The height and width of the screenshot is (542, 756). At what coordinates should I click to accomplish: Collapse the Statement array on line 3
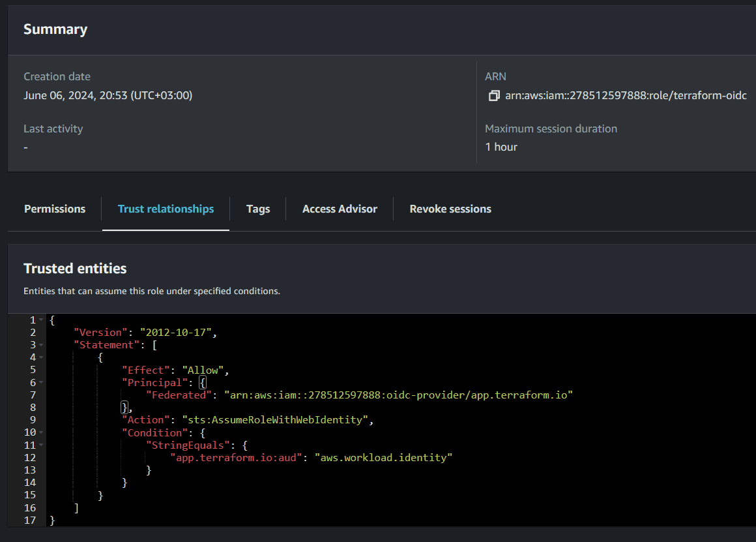tap(40, 344)
